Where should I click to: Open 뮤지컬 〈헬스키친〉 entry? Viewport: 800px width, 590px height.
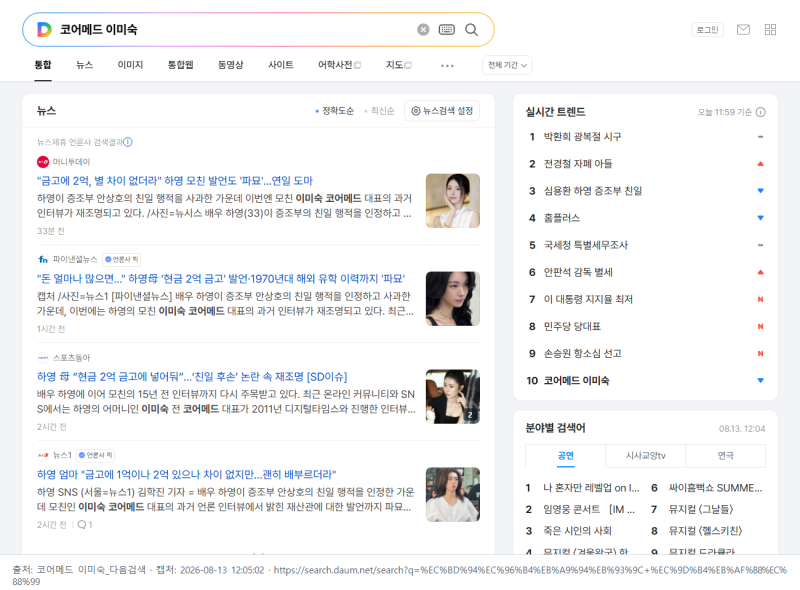point(705,531)
